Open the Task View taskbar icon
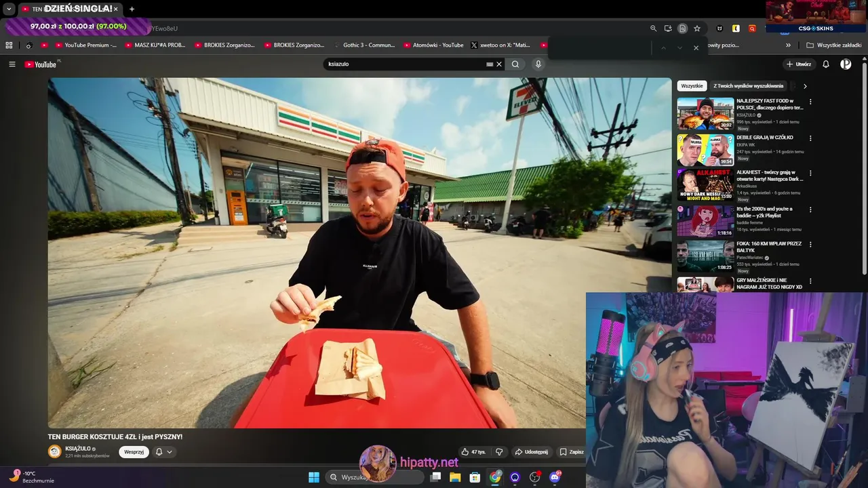This screenshot has height=488, width=868. (x=435, y=477)
